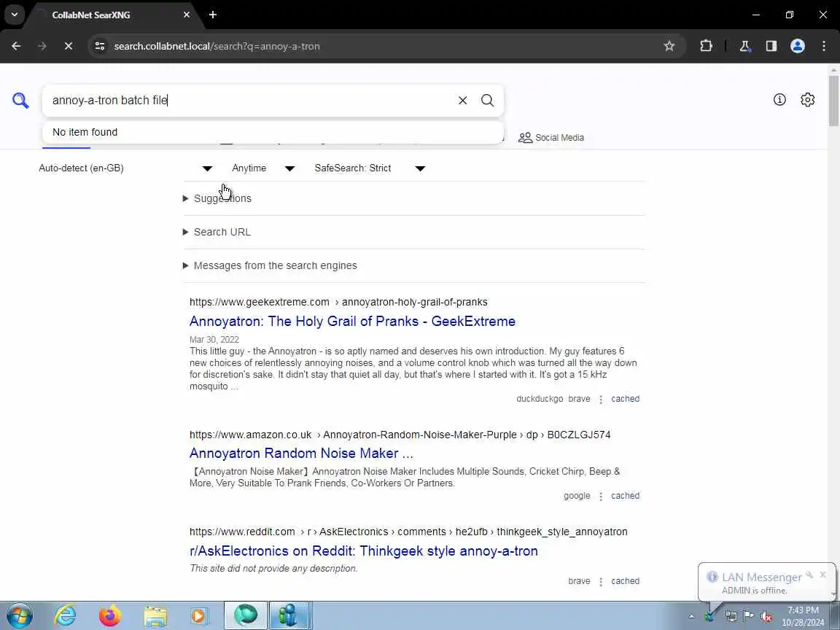Open the media player taskbar icon
This screenshot has height=630, width=840.
click(x=199, y=615)
